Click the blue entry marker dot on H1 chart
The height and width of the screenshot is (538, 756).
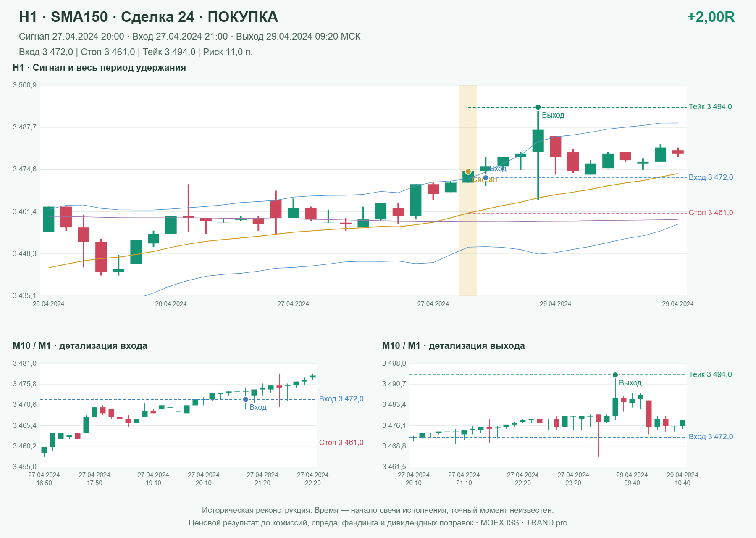pyautogui.click(x=486, y=178)
